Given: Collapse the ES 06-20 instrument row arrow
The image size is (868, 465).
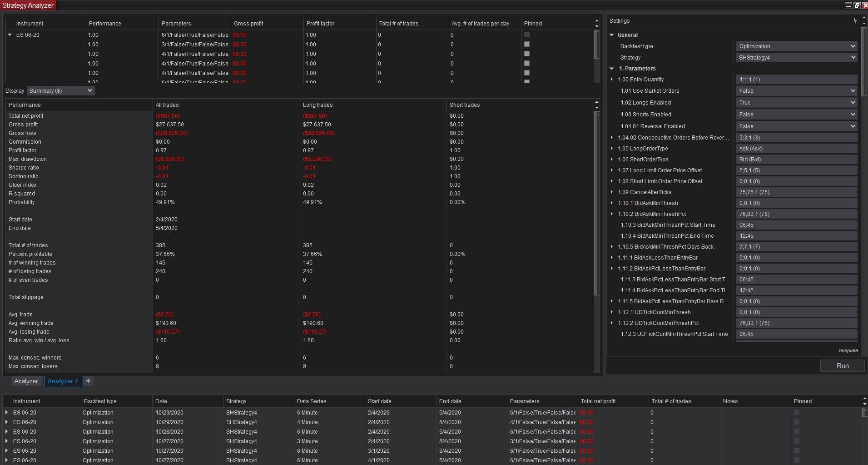Looking at the screenshot, I should [10, 35].
